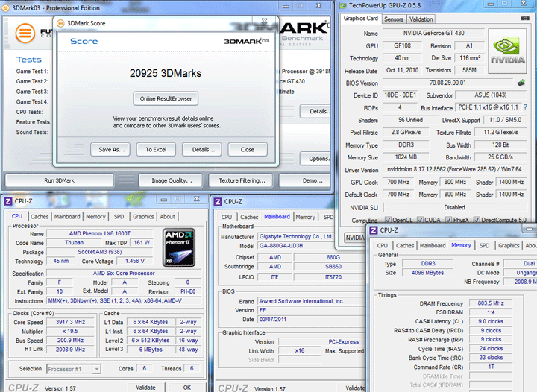Screen dimensions: 537x392
Task: Click the CPU-Z icon of the Mainboard window
Action: [x=218, y=202]
